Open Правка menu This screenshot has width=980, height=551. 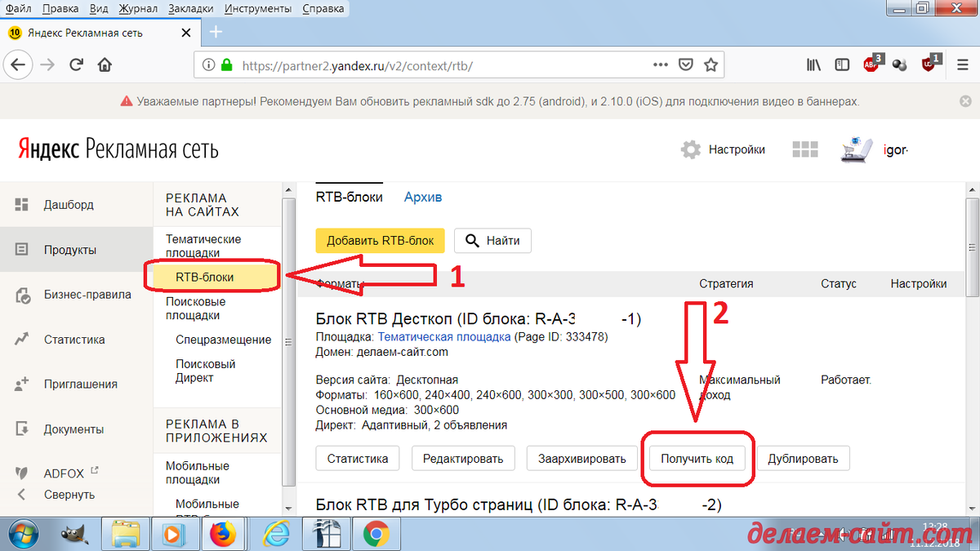60,8
